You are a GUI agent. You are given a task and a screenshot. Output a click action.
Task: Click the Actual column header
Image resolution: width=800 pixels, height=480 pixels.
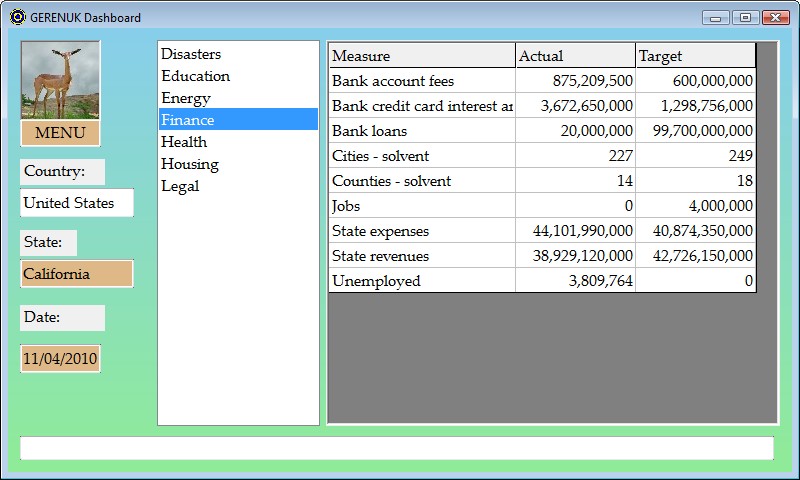575,56
